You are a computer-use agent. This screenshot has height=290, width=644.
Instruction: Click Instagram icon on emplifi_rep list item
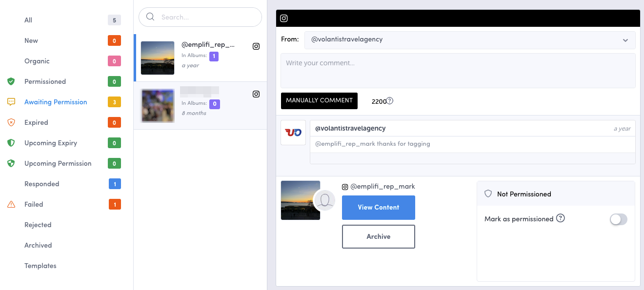click(256, 46)
